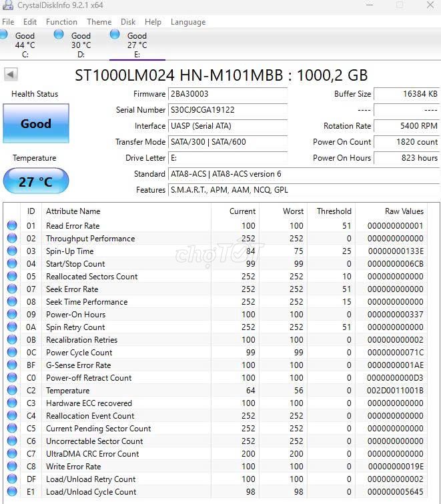Image resolution: width=441 pixels, height=504 pixels.
Task: Open the Theme menu
Action: point(99,22)
